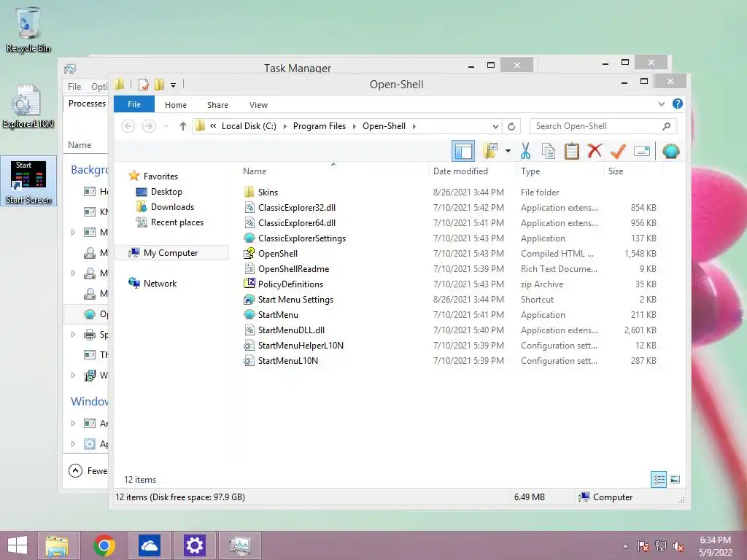Go up one folder level

[183, 126]
